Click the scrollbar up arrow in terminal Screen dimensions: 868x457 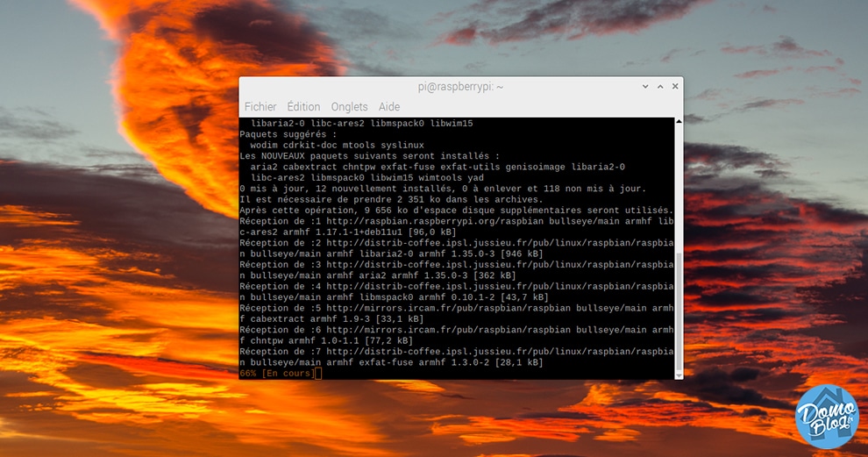(679, 121)
